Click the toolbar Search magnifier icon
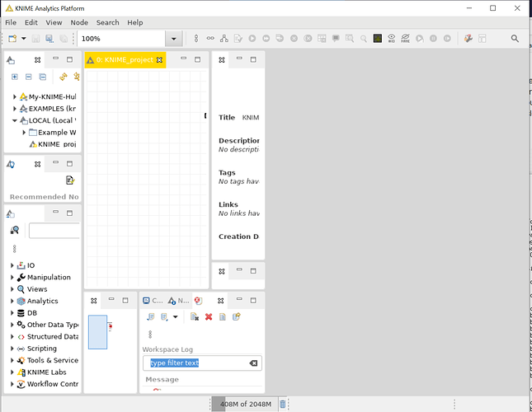The width and height of the screenshot is (532, 412). pos(515,39)
